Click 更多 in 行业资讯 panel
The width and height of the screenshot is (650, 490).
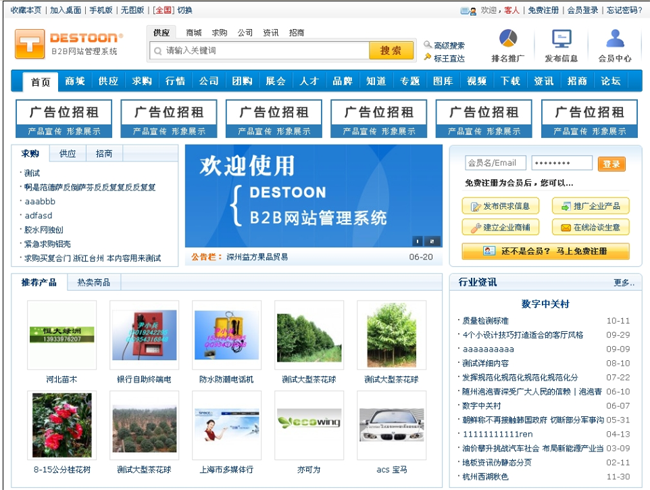tap(624, 283)
